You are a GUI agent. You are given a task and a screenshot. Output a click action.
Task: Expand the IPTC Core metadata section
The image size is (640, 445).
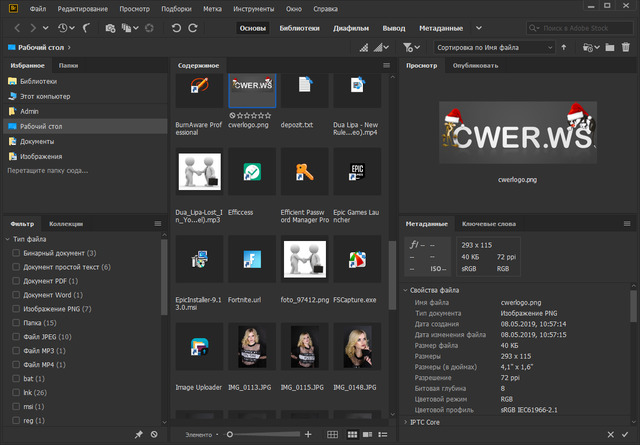click(404, 423)
